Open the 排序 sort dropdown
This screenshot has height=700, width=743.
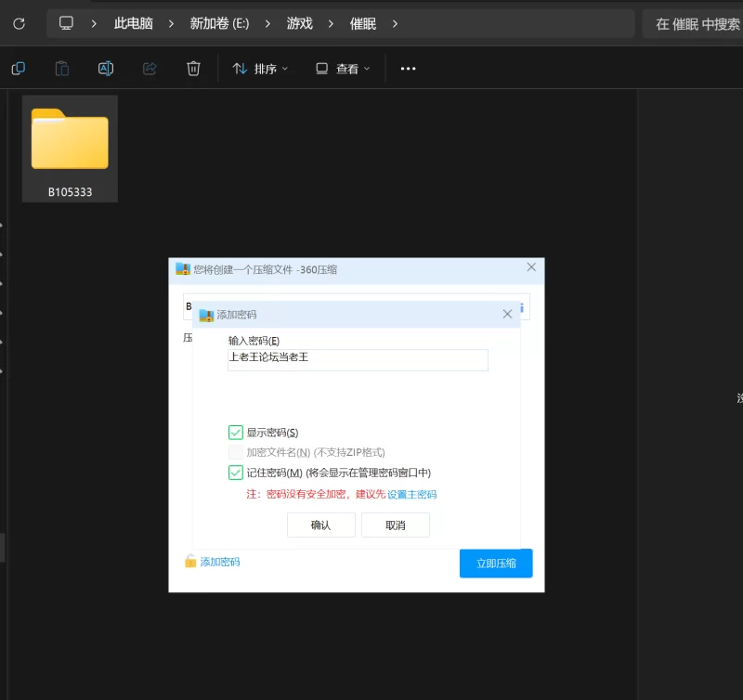[260, 69]
